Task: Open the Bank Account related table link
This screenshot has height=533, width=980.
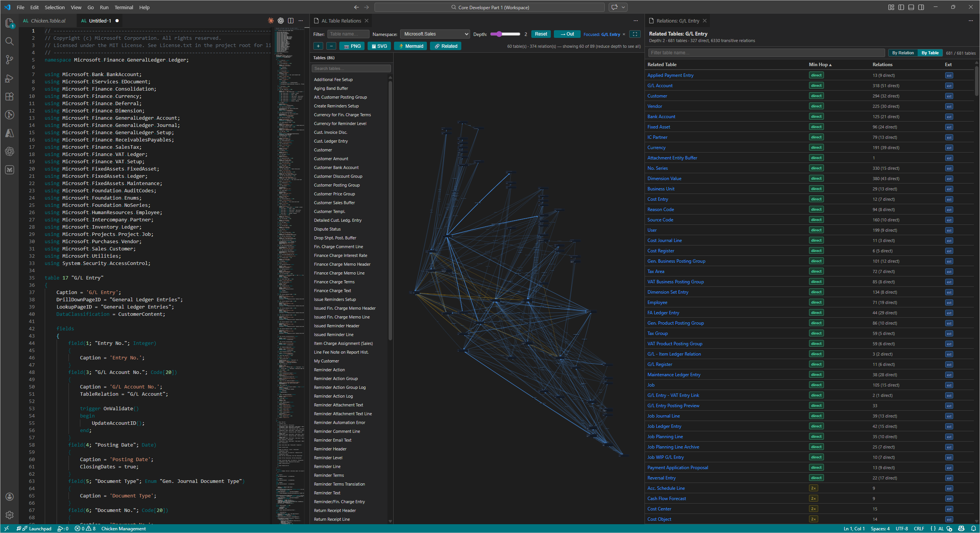Action: coord(661,117)
